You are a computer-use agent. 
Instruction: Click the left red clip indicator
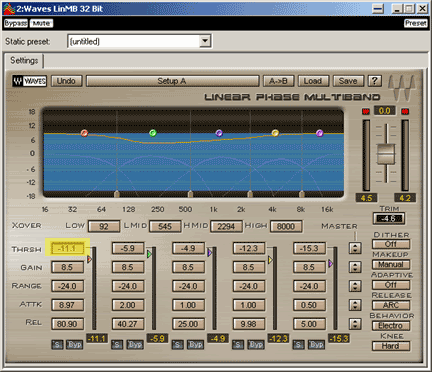(366, 111)
